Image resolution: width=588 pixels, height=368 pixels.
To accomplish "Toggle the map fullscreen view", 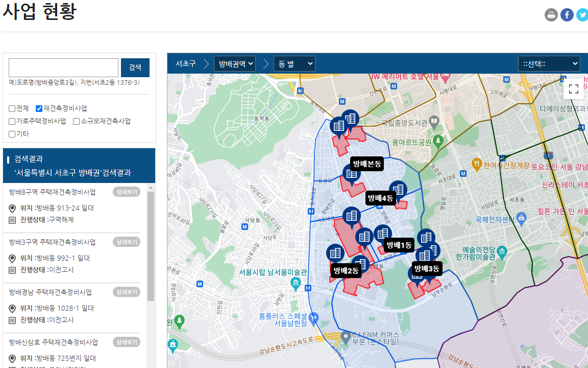I will tap(573, 89).
